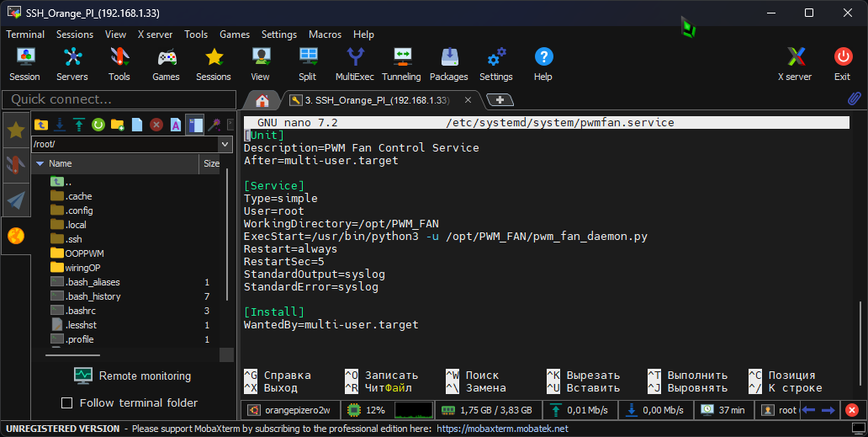
Task: Open the Macros menu
Action: (x=325, y=35)
